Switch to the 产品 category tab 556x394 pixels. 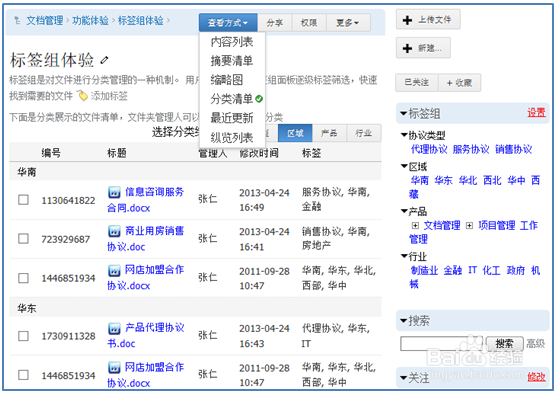(x=329, y=133)
